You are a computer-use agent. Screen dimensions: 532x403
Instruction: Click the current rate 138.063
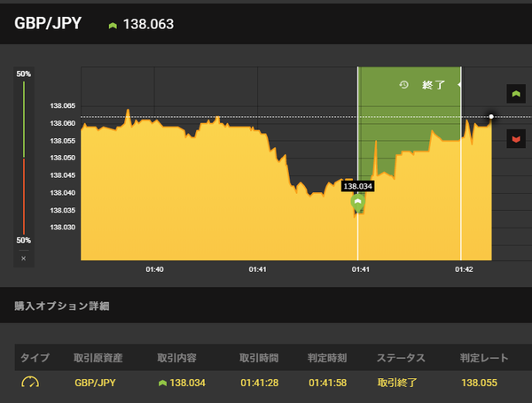pyautogui.click(x=148, y=24)
